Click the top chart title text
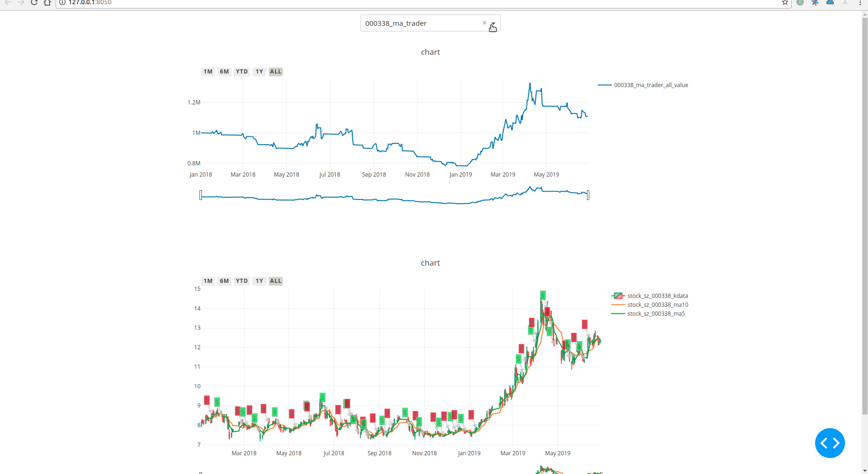This screenshot has height=474, width=868. [430, 52]
